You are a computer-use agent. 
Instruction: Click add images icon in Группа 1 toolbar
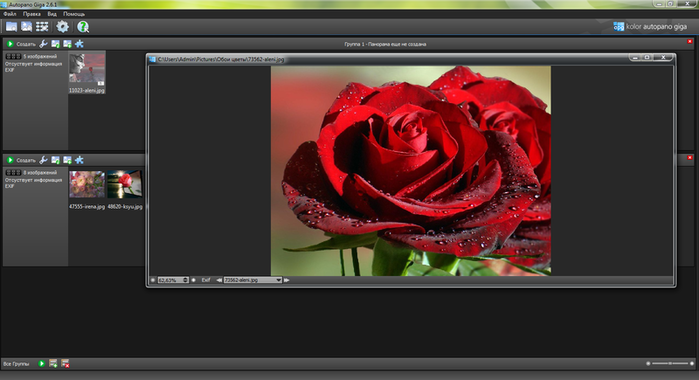(x=67, y=44)
